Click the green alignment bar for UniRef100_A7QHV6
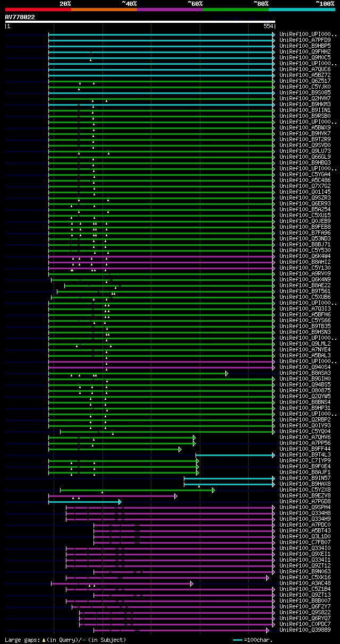Screen dimensions: 340x644 122,437
